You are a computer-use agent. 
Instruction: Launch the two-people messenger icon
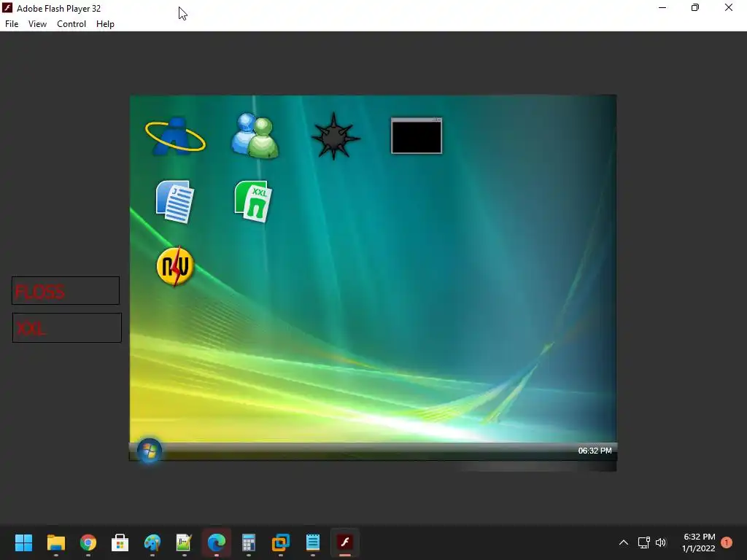[x=255, y=136]
